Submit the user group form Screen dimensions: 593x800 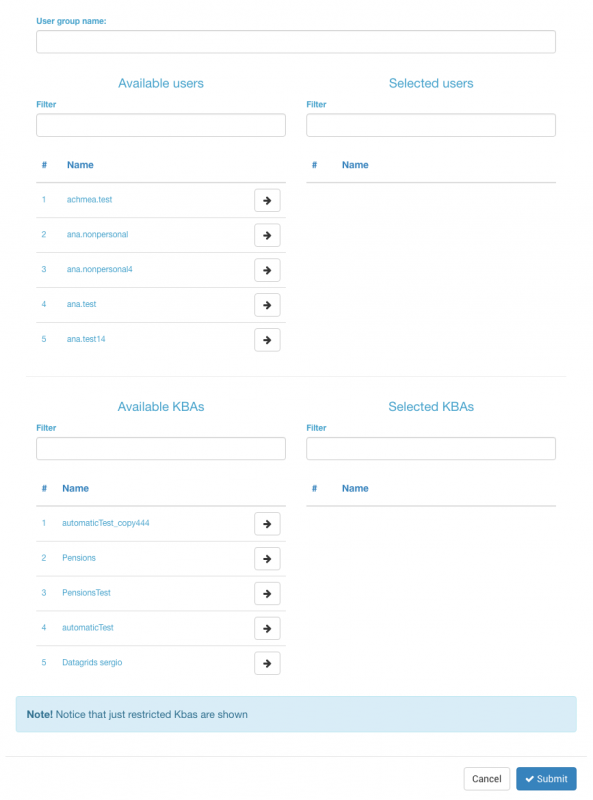coord(546,779)
